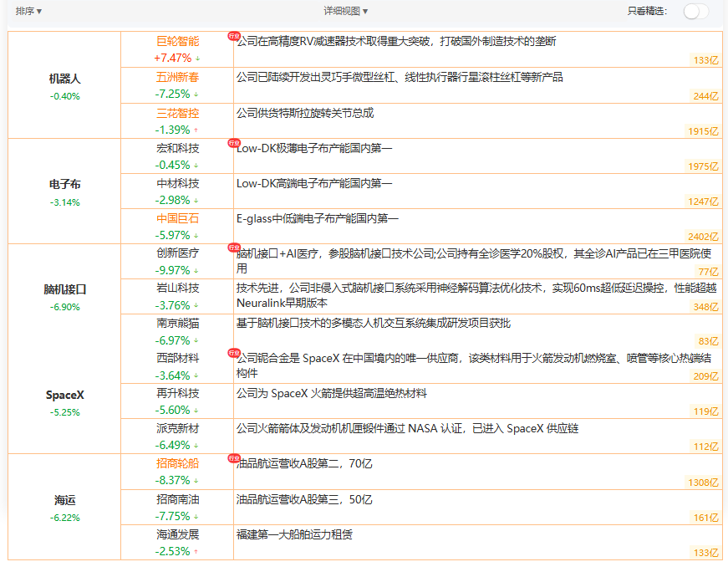Click the 1247亿 market cap value
728x572 pixels.
coord(704,202)
